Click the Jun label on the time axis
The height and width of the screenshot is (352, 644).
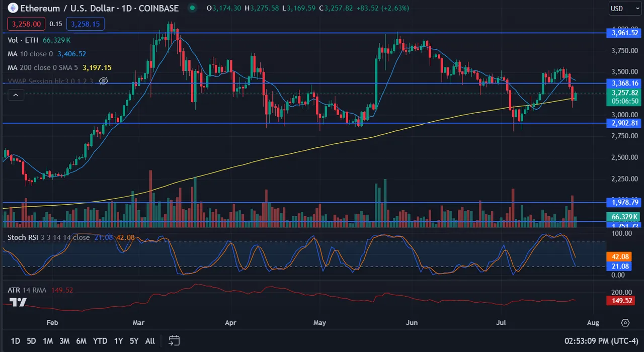tap(412, 323)
